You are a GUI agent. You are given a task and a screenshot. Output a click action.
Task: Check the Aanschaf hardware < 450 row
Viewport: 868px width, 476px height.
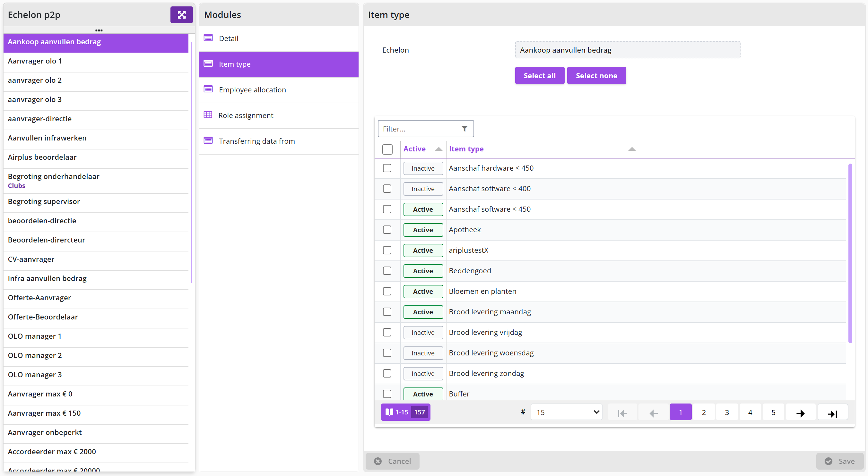tap(387, 168)
